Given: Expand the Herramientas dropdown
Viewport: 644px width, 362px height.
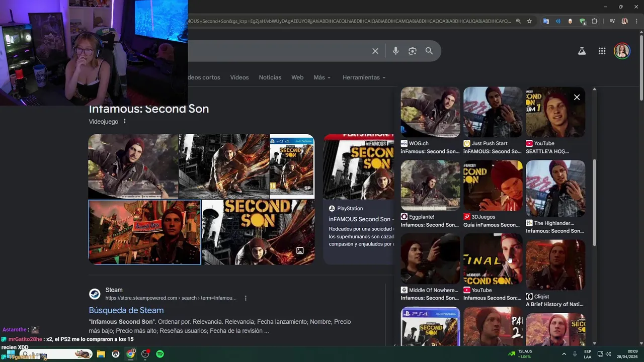Looking at the screenshot, I should click(364, 77).
